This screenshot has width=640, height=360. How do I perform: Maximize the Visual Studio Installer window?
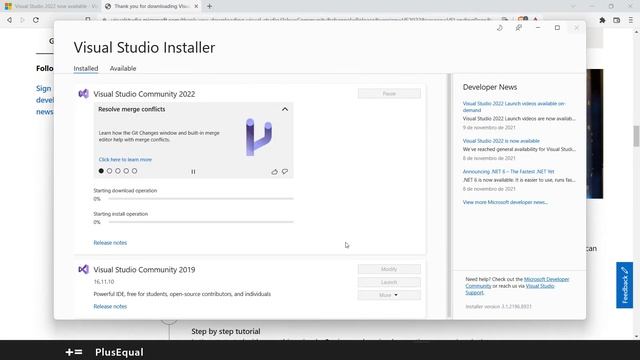557,28
